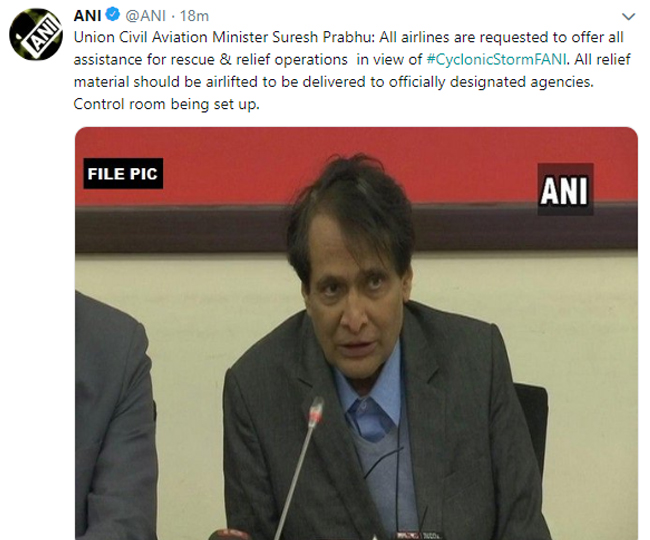Viewport: 650px width, 540px height.
Task: Open the attached photo of the minister speaking
Action: [356, 333]
